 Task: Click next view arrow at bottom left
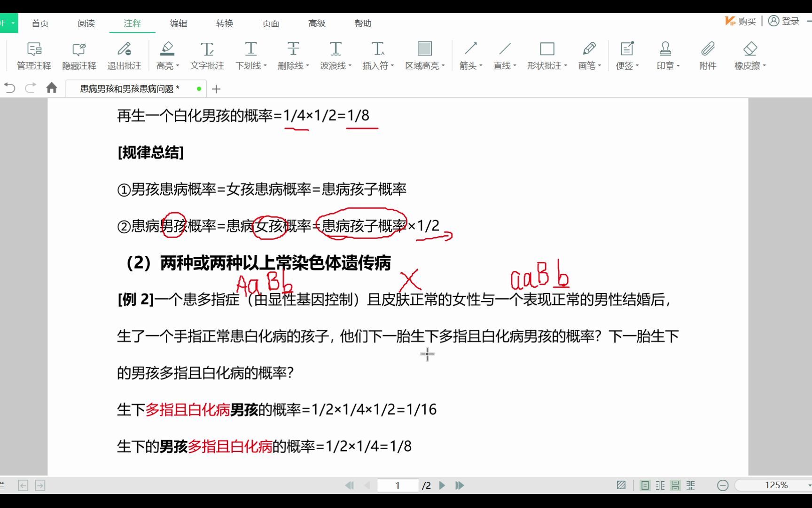[40, 485]
